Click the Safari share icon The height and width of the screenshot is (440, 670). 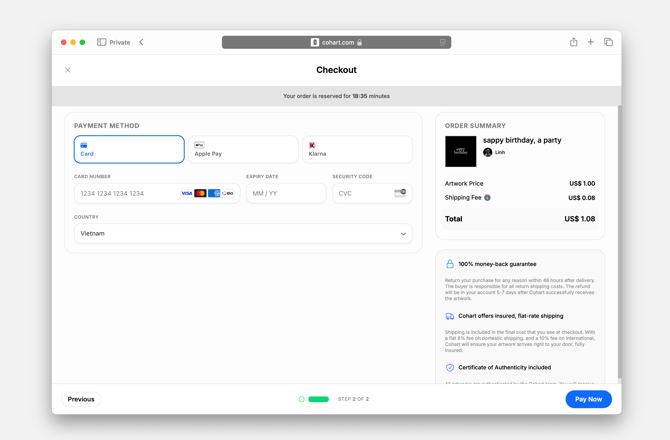pyautogui.click(x=574, y=42)
